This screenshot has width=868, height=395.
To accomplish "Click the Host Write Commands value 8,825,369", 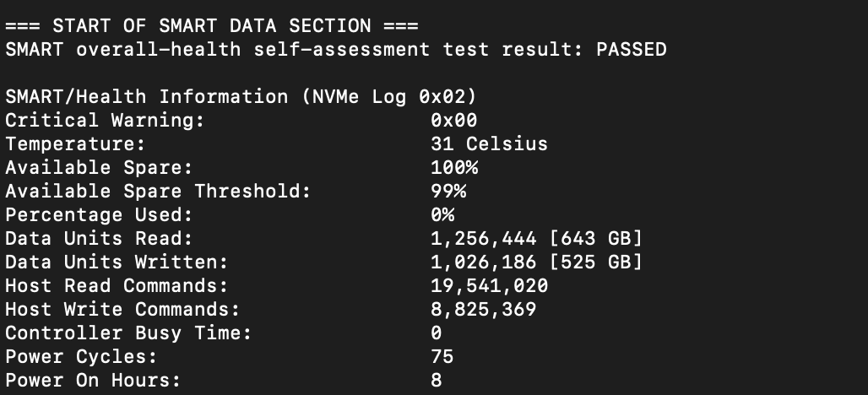I will [483, 310].
